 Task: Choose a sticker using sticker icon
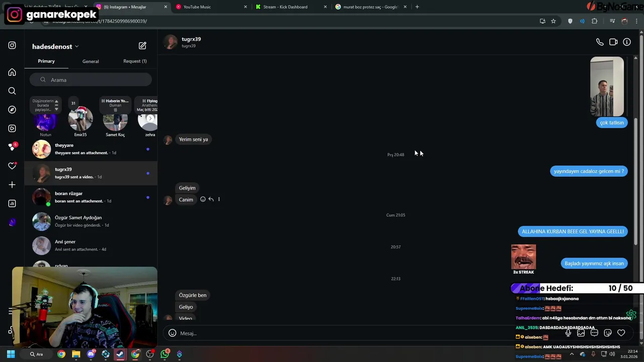pos(608,333)
